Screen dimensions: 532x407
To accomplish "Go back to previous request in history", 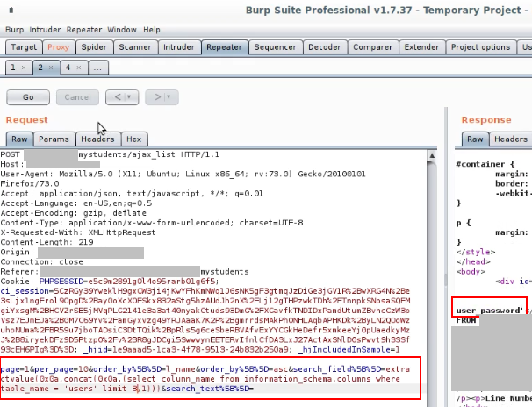I will [118, 97].
